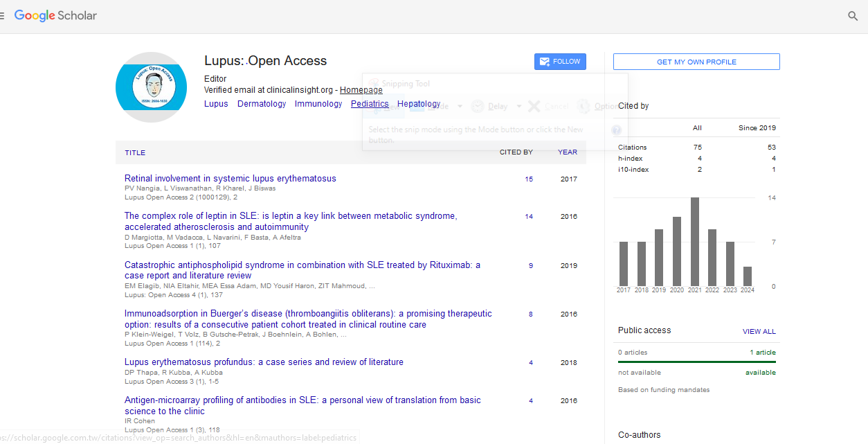This screenshot has width=868, height=444.
Task: Click VIEW ALL in Public access section
Action: point(759,331)
